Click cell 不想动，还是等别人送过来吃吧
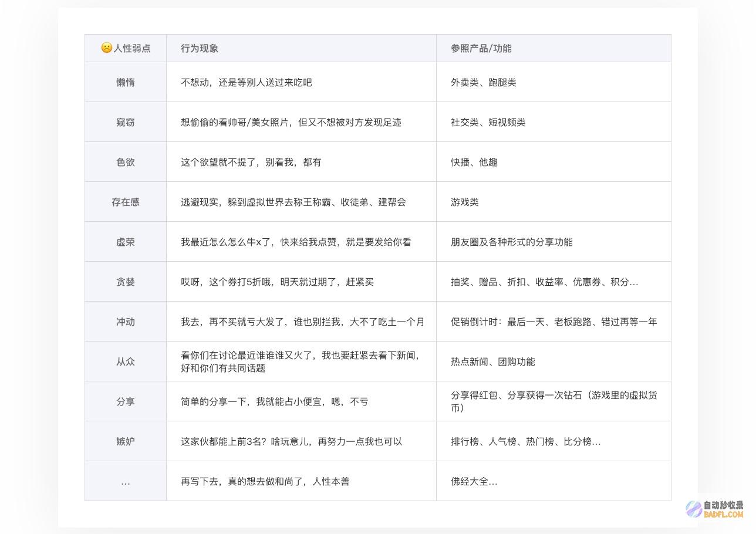 pos(301,82)
